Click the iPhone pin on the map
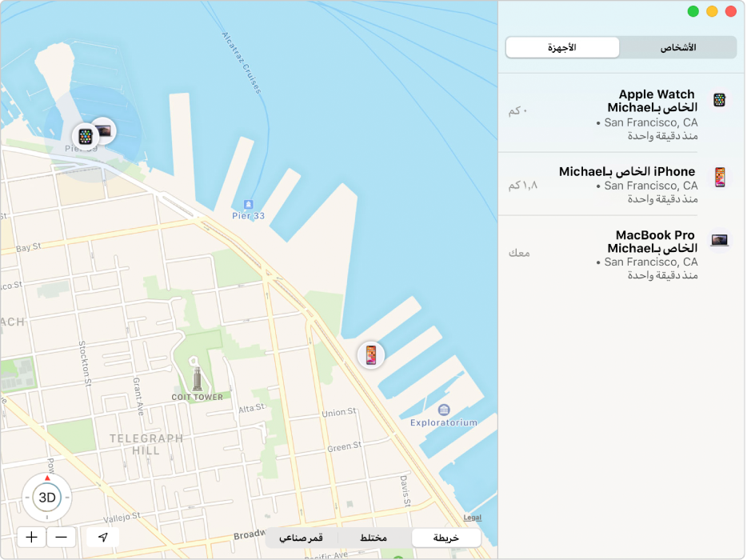Viewport: 747px width, 560px height. tap(370, 355)
